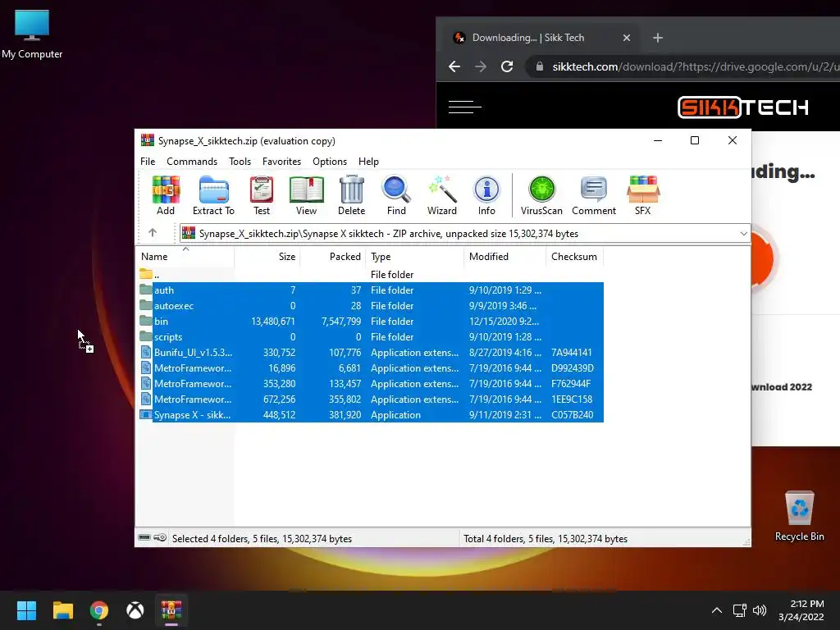Viewport: 840px width, 630px height.
Task: Click the Add toolbar icon in WinRAR
Action: (x=166, y=195)
